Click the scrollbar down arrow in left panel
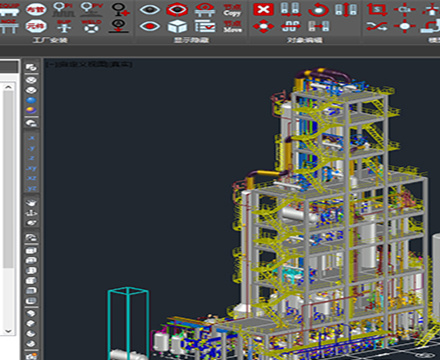The width and height of the screenshot is (440, 360). pos(8,331)
